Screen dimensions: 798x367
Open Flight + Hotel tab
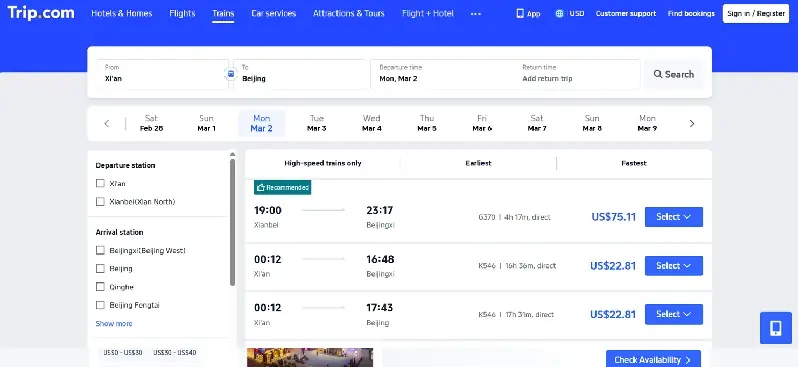tap(428, 13)
